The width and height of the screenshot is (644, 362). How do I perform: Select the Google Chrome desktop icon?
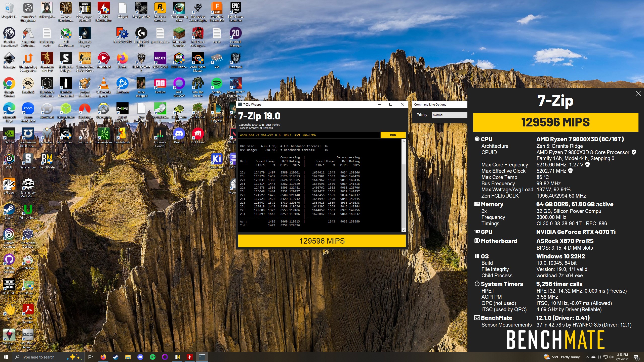9,87
